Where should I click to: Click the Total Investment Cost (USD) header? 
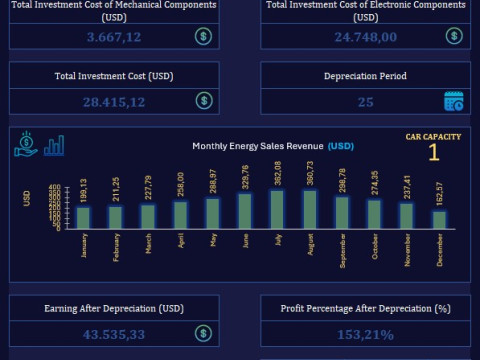pos(114,76)
